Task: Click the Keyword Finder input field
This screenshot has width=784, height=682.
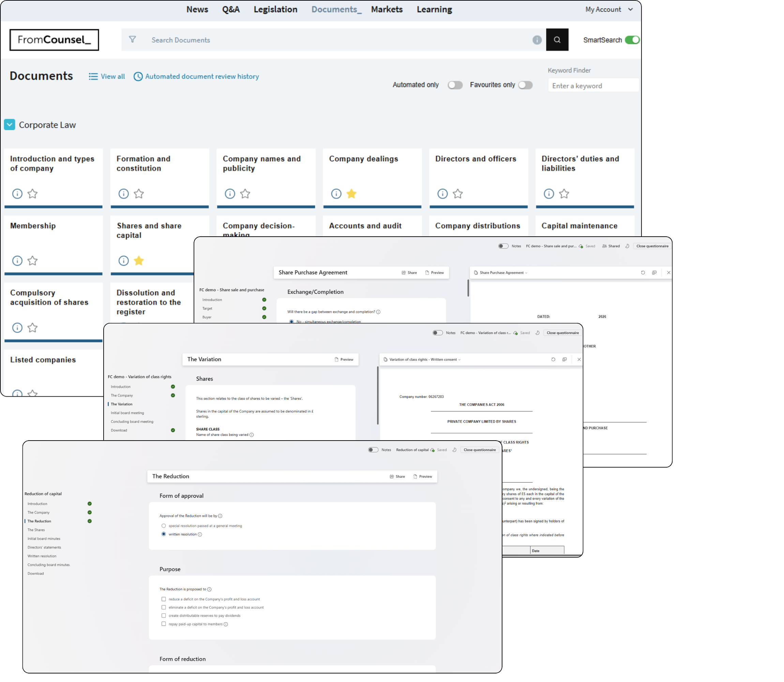Action: pos(593,86)
